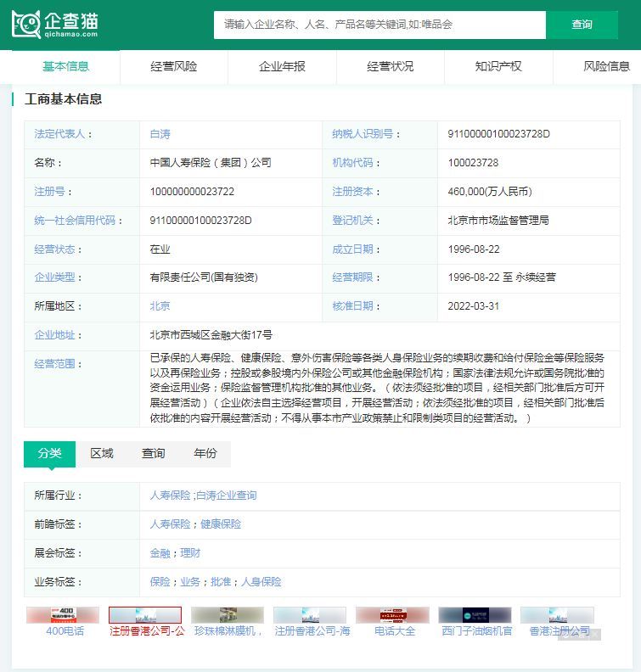Click the 人寿保险 forward-looking tag
This screenshot has width=641, height=672.
pos(170,524)
